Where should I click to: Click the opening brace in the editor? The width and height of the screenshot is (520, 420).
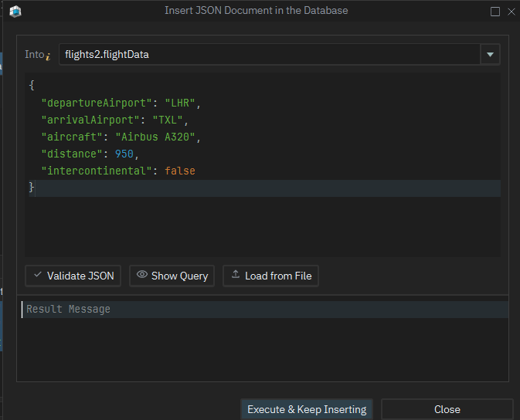32,85
